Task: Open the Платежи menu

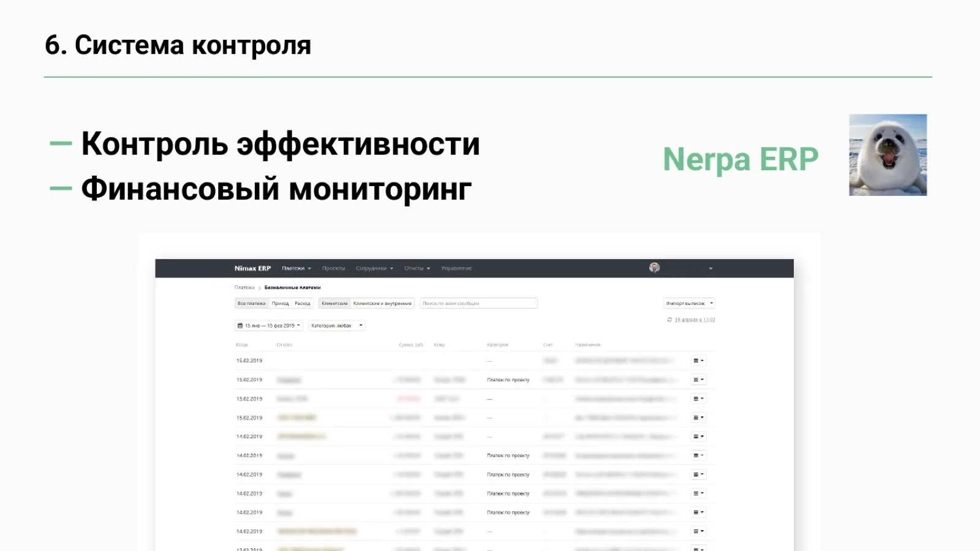Action: coord(296,268)
